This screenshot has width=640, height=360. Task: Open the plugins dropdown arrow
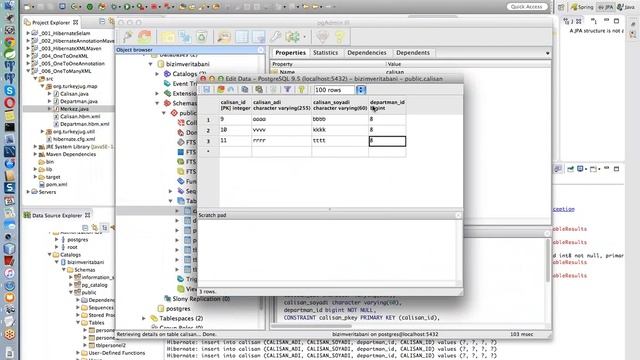pyautogui.click(x=304, y=37)
